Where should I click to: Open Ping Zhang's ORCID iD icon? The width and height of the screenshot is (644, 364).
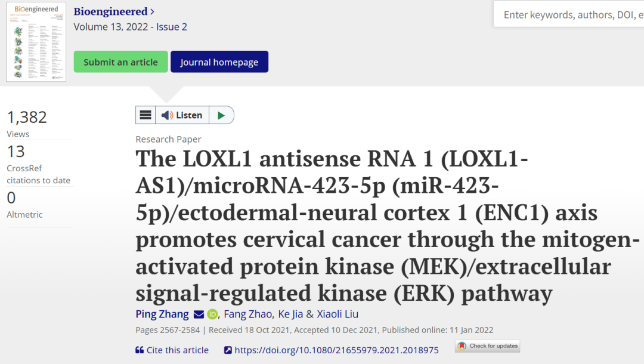[x=212, y=314]
